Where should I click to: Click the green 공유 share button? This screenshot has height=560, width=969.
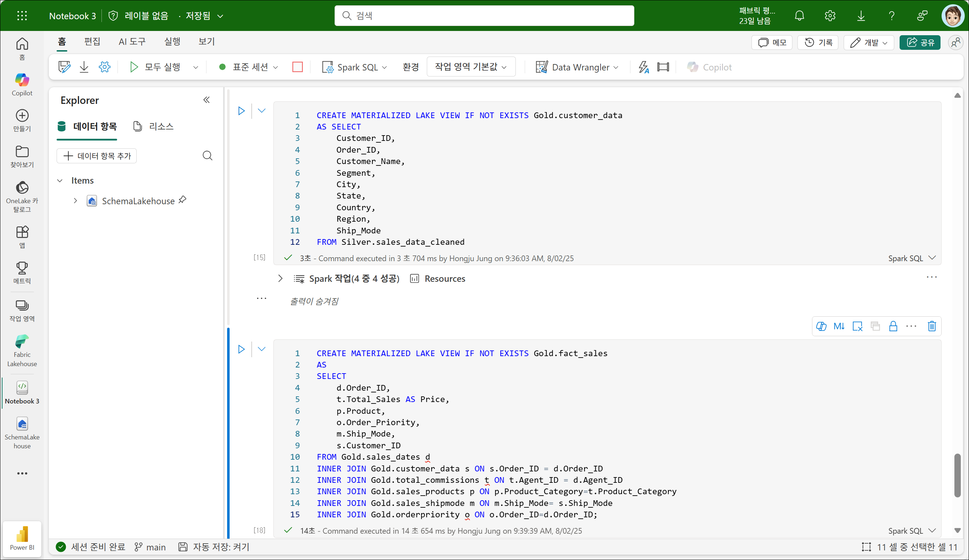[920, 42]
